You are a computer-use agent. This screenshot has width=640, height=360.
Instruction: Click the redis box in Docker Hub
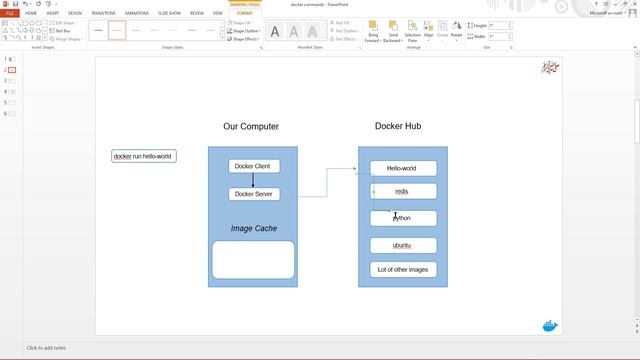pyautogui.click(x=403, y=191)
